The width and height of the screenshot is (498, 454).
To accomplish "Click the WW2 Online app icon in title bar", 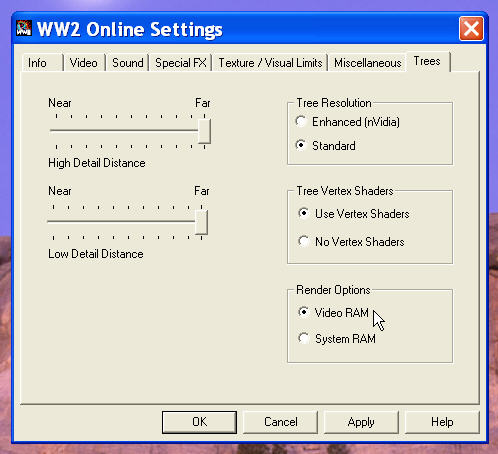I will tap(24, 28).
